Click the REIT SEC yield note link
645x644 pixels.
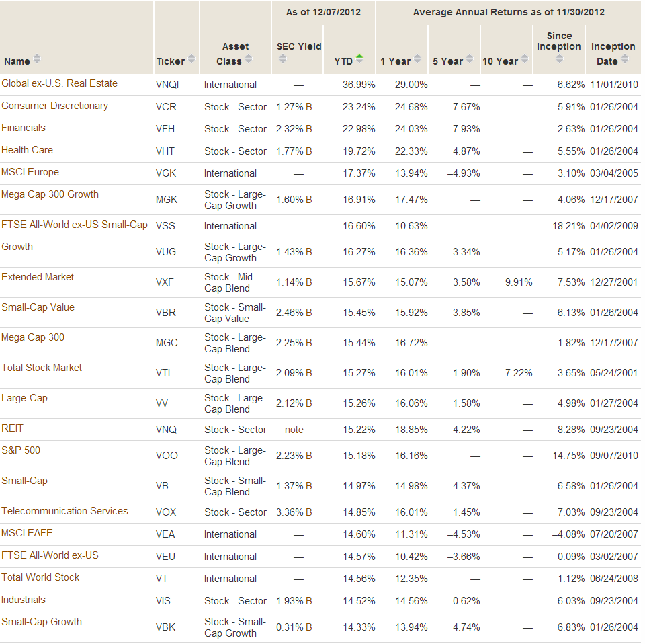pos(294,430)
